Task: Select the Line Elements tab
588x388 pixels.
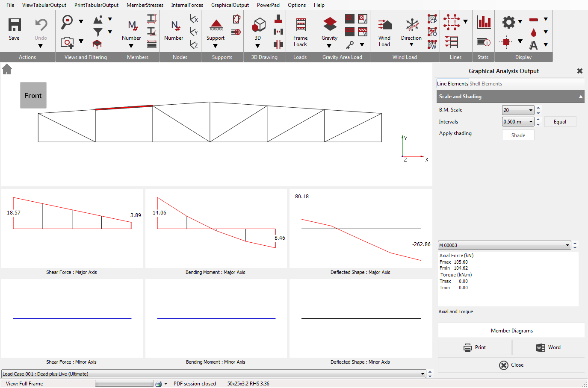Action: (x=452, y=84)
